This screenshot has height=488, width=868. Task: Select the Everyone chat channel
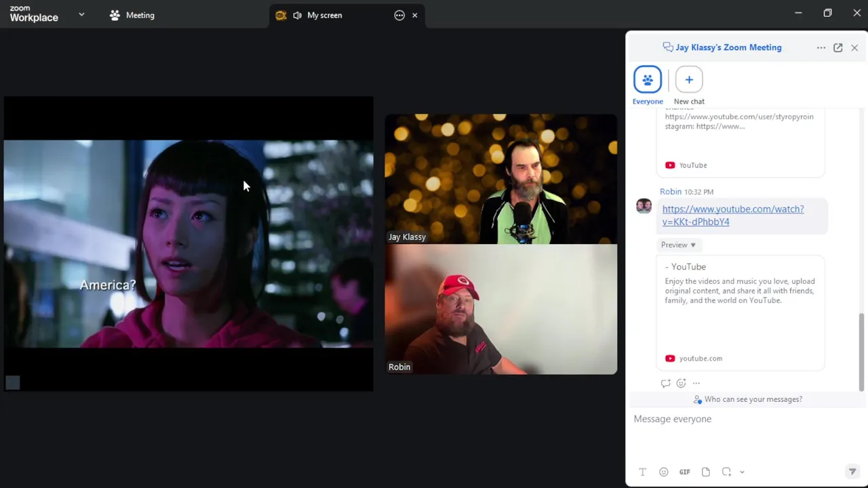tap(648, 85)
